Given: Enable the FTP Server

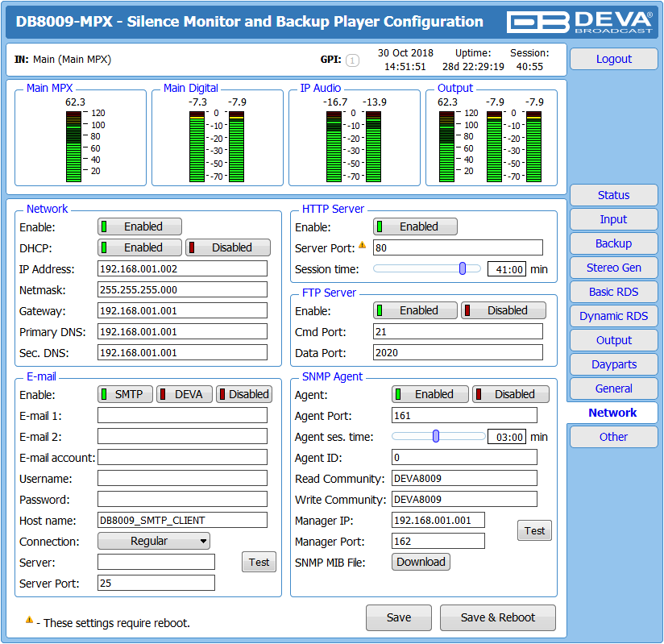Looking at the screenshot, I should [x=415, y=310].
